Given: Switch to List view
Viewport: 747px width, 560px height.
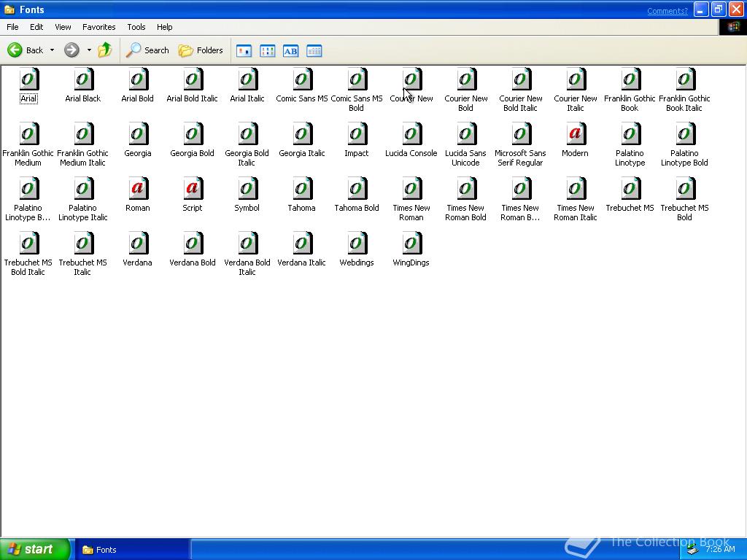Looking at the screenshot, I should tap(267, 50).
